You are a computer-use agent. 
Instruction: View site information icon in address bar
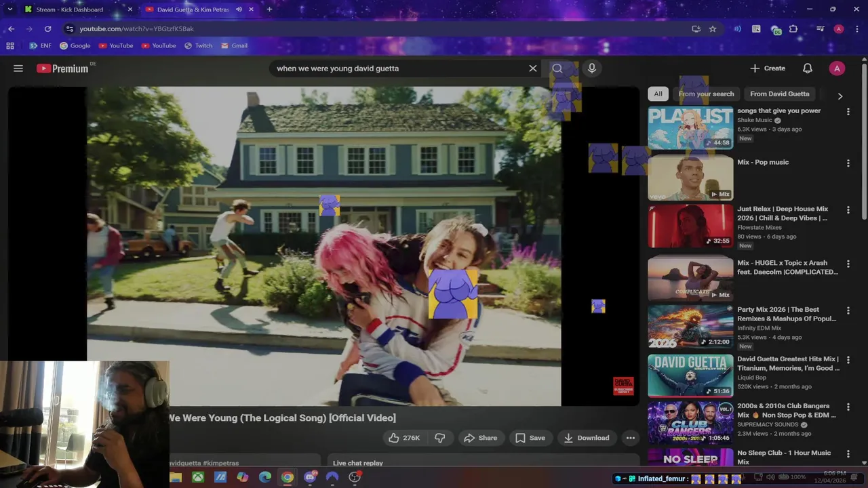69,29
